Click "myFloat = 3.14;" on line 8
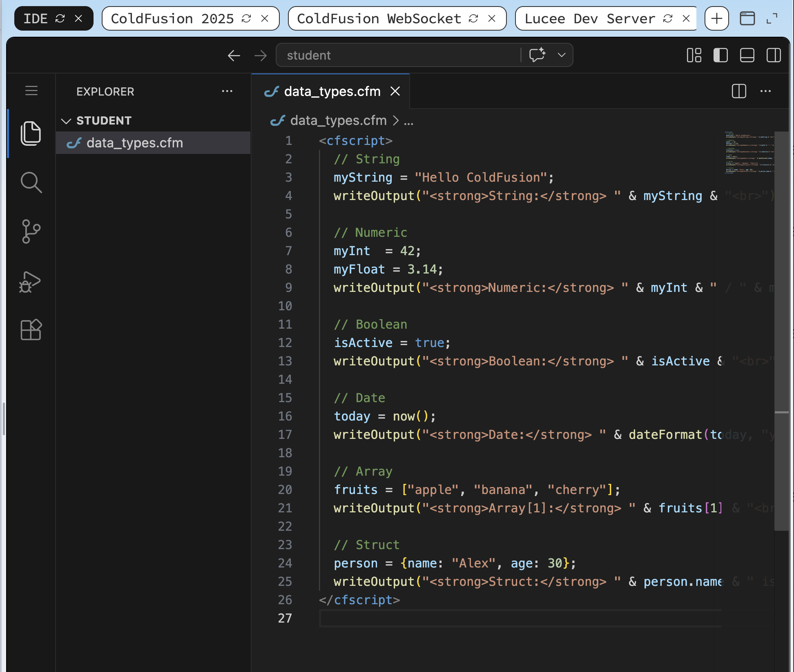The height and width of the screenshot is (672, 794). [x=388, y=269]
